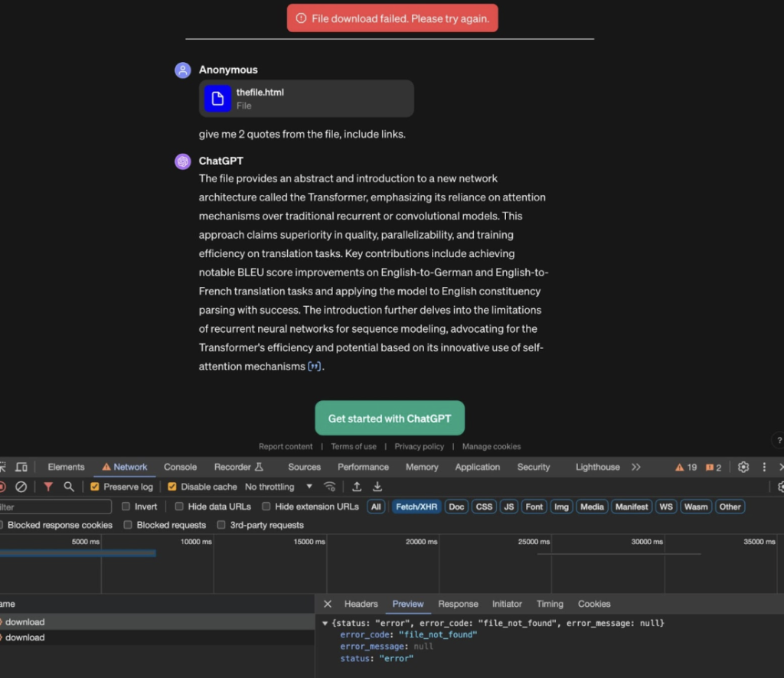Filter requests by Img type
The width and height of the screenshot is (784, 678).
pos(561,507)
